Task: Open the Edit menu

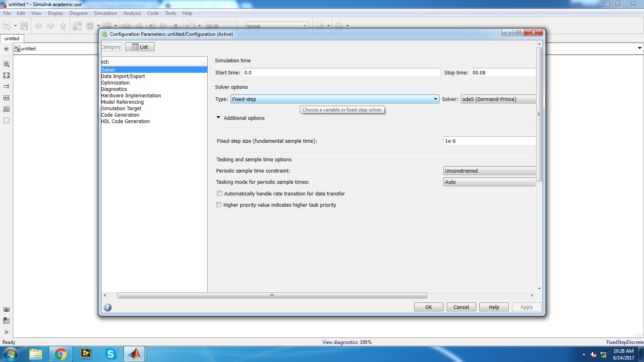Action: (x=21, y=13)
